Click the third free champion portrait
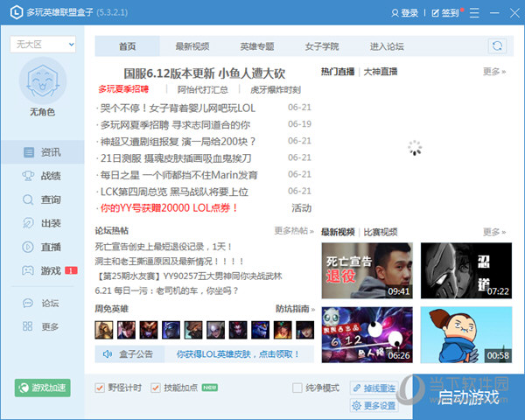This screenshot has height=420, width=525. [149, 330]
